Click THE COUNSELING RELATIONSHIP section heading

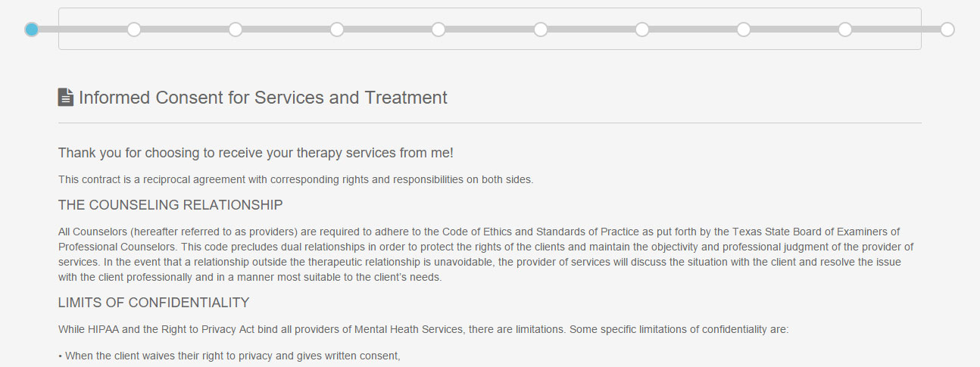pos(170,205)
